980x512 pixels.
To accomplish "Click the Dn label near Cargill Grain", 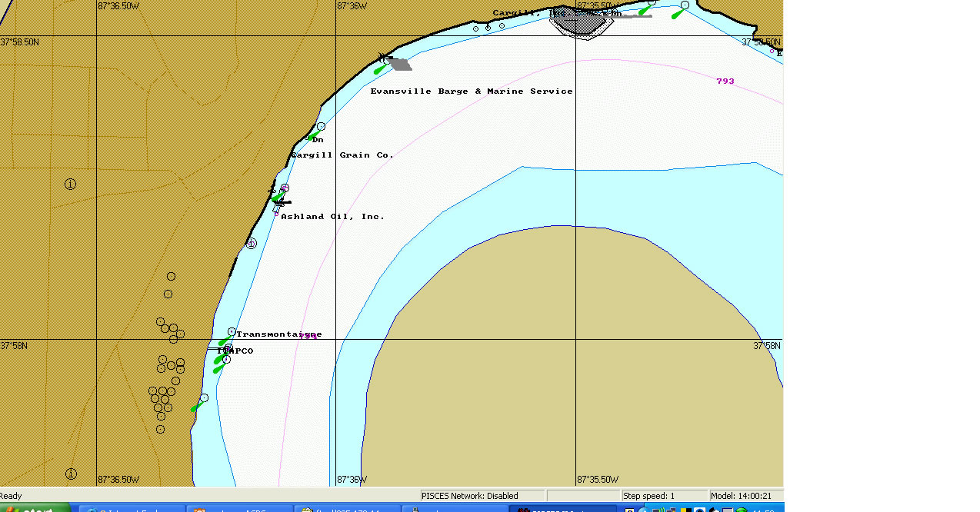I will click(x=318, y=139).
